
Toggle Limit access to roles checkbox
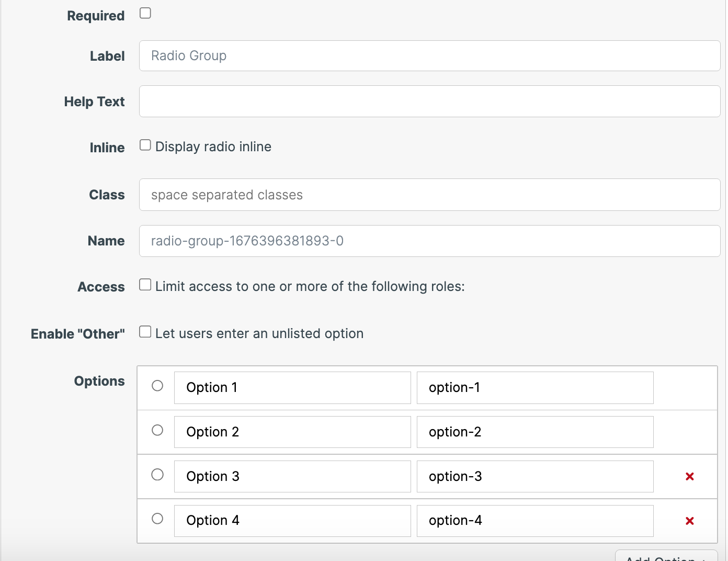coord(145,285)
